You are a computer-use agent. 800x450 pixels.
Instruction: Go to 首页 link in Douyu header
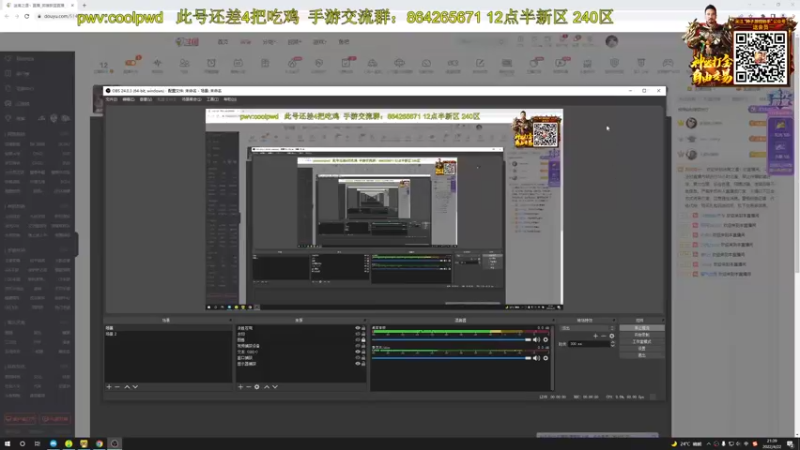223,42
